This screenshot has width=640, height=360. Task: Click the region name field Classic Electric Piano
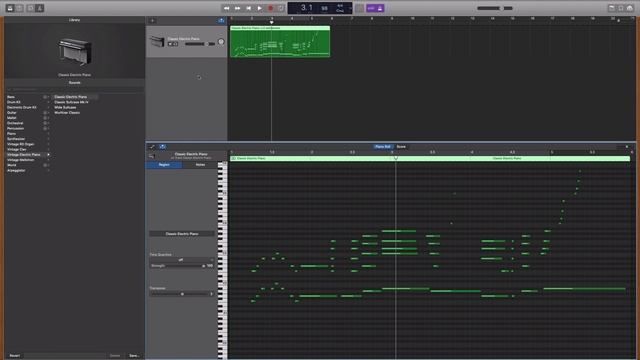[x=182, y=234]
